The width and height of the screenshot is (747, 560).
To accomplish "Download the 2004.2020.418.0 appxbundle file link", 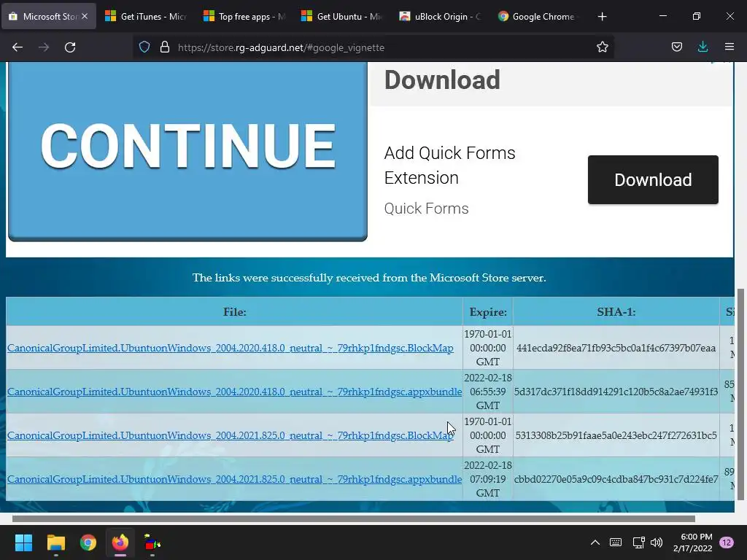I will coord(234,392).
